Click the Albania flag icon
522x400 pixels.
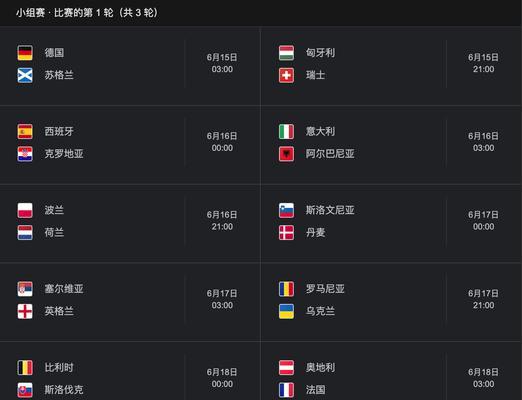point(286,154)
